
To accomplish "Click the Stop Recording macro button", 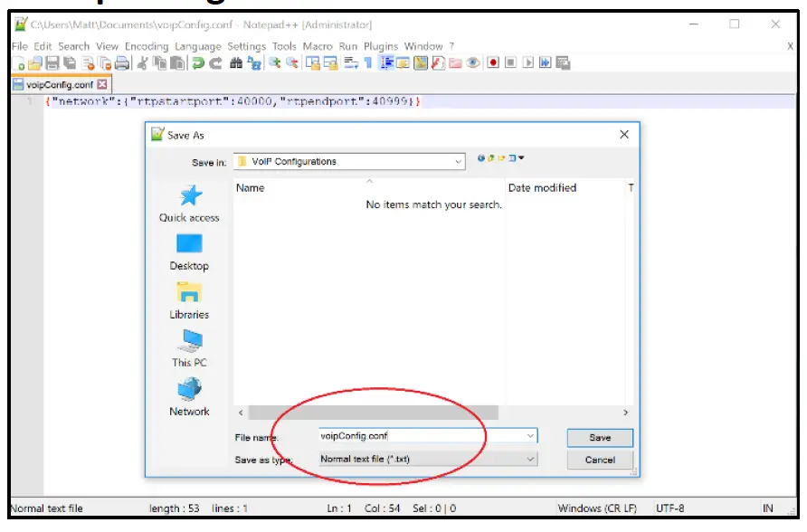I will tap(510, 62).
